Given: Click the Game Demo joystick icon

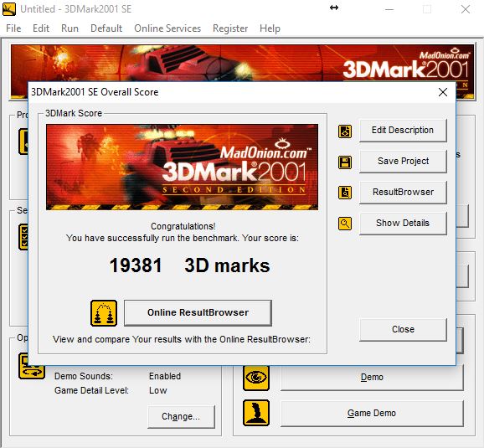Looking at the screenshot, I should coord(256,413).
